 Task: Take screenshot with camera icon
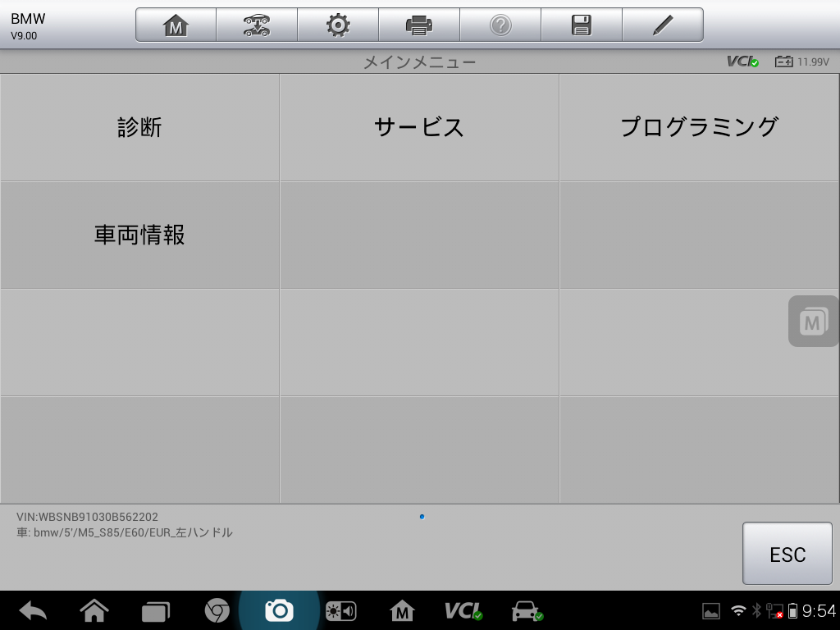[279, 611]
